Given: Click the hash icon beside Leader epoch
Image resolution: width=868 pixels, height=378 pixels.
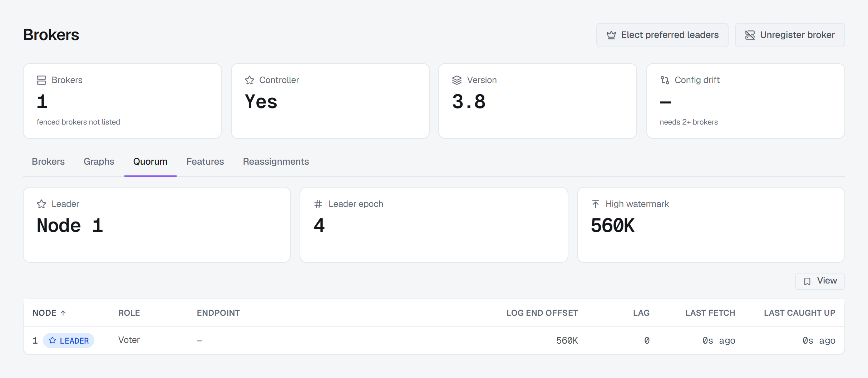Looking at the screenshot, I should click(x=318, y=204).
